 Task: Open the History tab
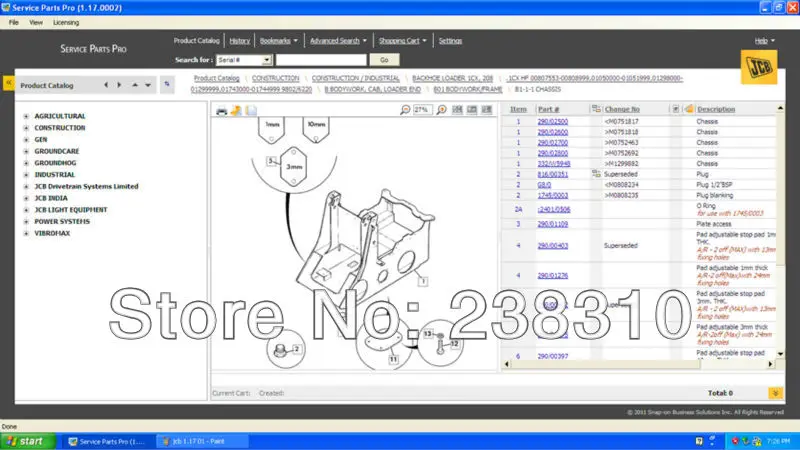pos(239,41)
